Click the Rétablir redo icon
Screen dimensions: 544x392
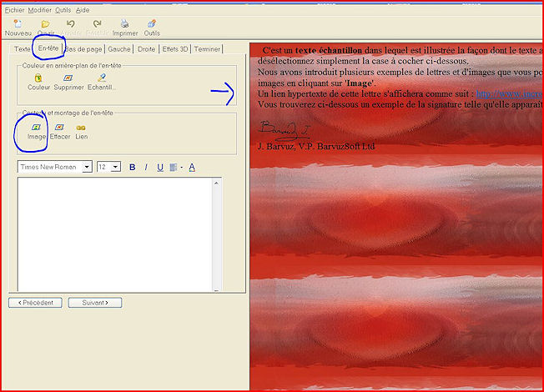click(97, 23)
